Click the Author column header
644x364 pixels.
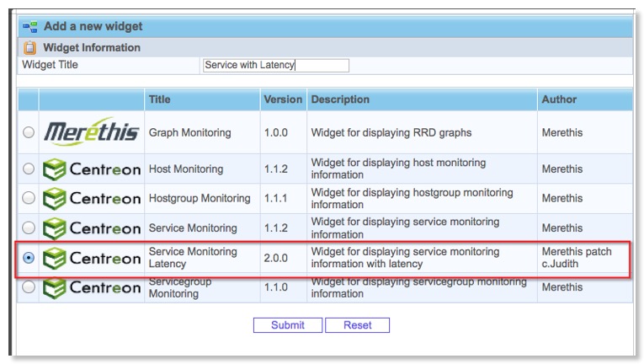pos(560,99)
